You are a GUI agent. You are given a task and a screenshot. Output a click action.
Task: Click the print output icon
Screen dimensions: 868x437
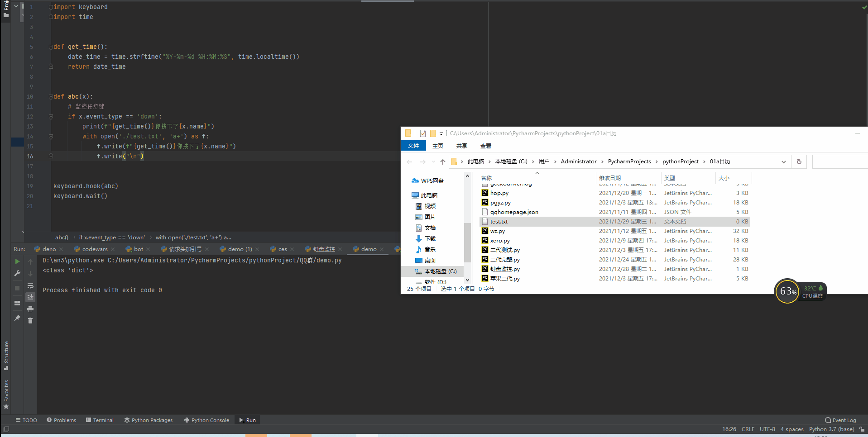coord(30,309)
